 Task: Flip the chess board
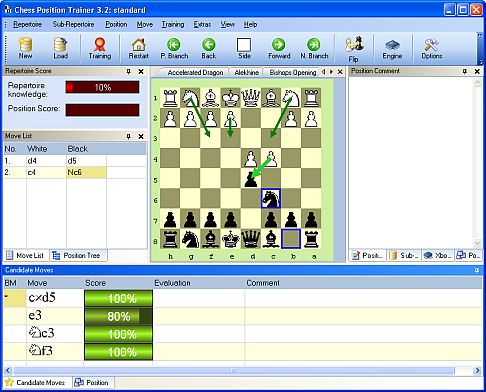point(354,49)
